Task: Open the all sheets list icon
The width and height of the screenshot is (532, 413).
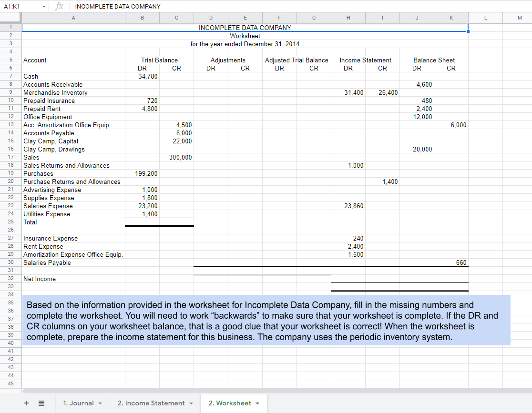Action: pos(41,403)
